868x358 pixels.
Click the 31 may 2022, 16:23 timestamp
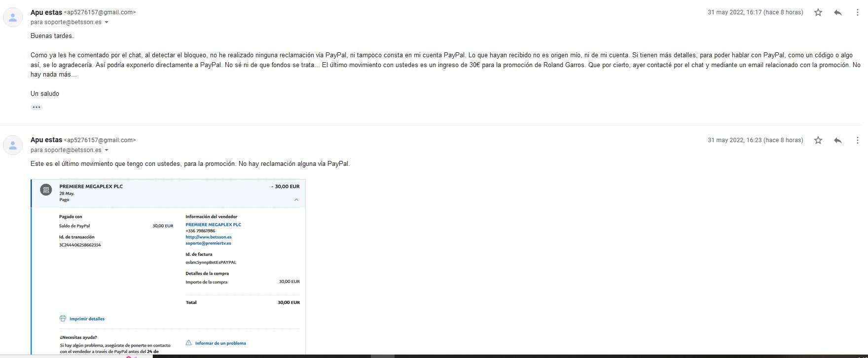click(x=755, y=140)
